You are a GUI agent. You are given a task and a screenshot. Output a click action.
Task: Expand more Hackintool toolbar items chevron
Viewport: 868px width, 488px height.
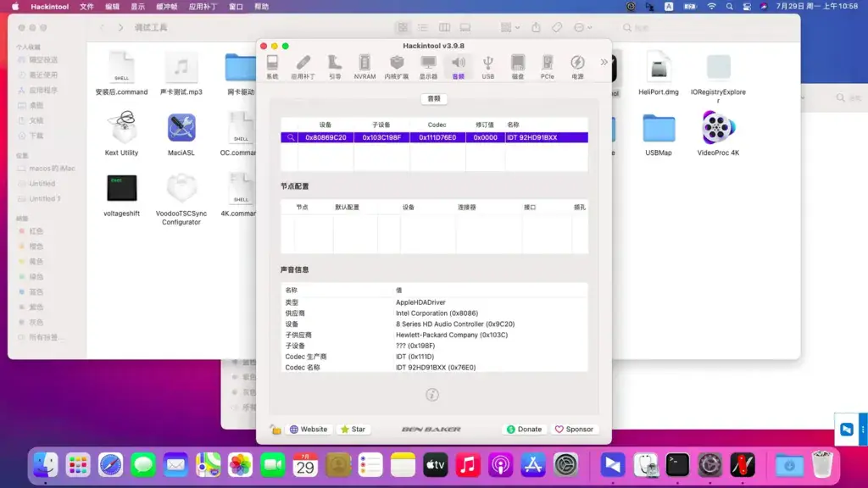click(x=604, y=63)
